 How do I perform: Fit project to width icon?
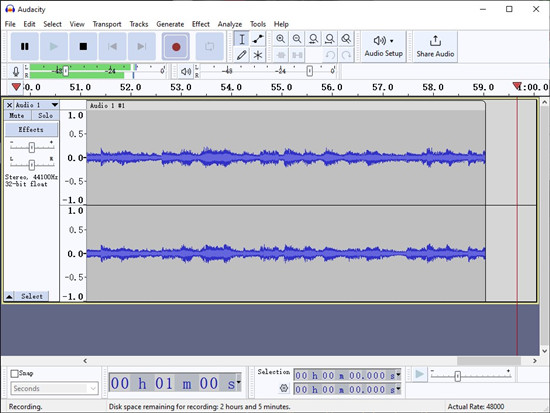point(330,39)
